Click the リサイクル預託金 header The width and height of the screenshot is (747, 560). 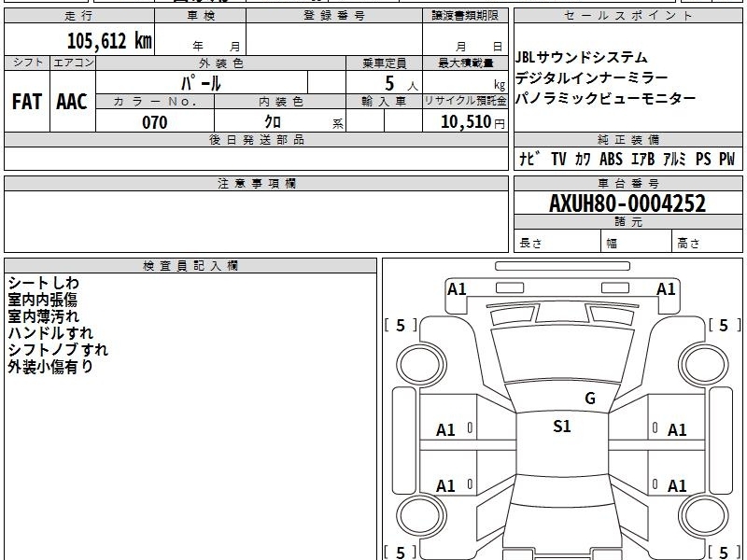[x=465, y=101]
